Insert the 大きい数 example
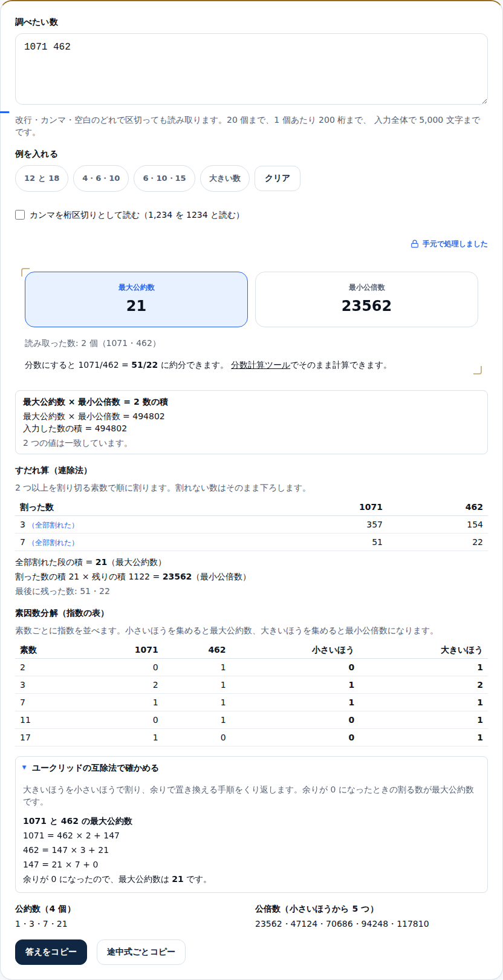 [225, 178]
